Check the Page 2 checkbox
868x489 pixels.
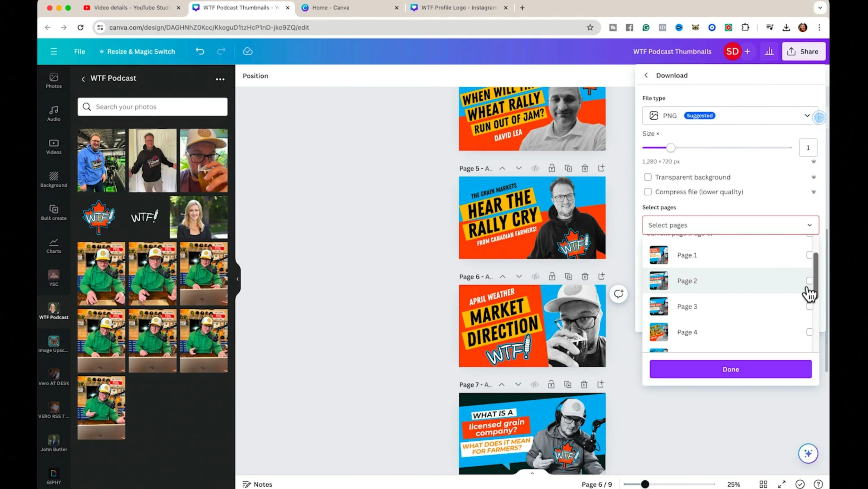pos(809,281)
